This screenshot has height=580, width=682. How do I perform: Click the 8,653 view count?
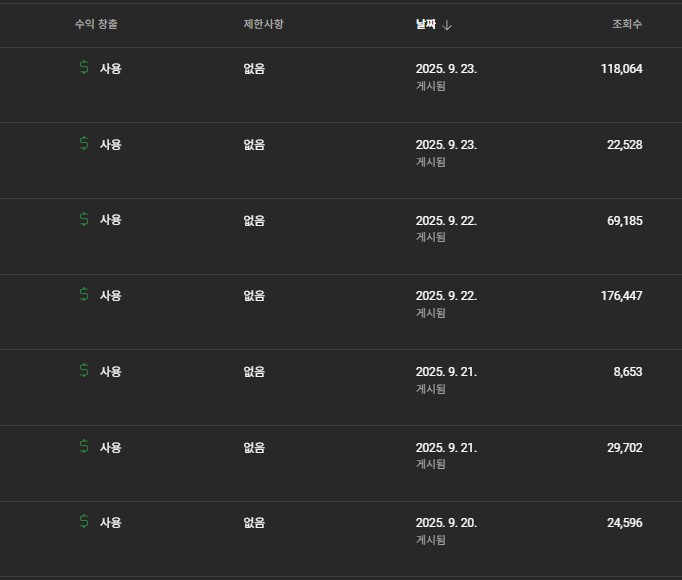tap(628, 372)
